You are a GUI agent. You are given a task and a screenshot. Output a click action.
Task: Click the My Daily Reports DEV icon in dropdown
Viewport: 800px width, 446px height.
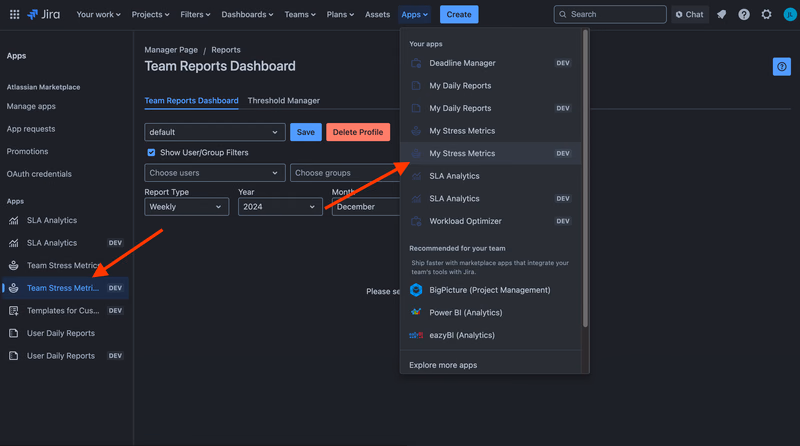(416, 108)
